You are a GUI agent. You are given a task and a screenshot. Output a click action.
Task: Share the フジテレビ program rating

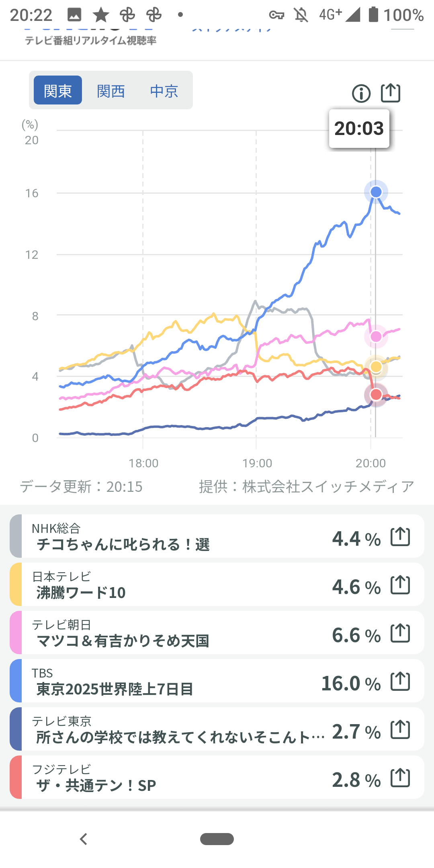click(x=400, y=778)
